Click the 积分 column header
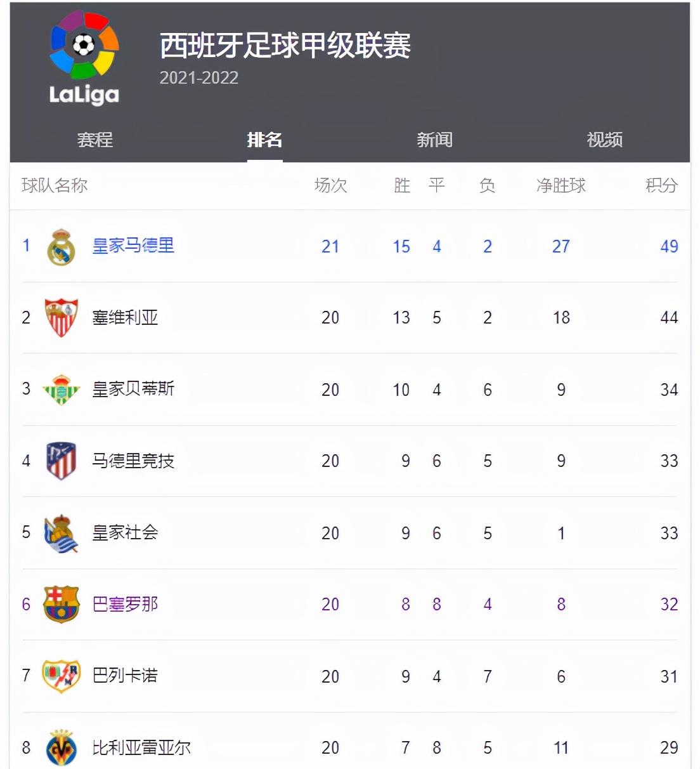Screen dimensions: 700x769 [662, 185]
